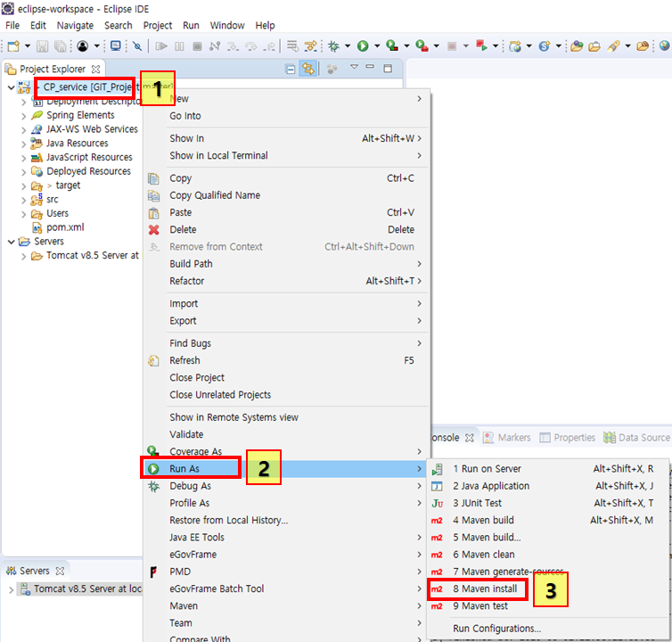The width and height of the screenshot is (672, 642).
Task: Open the Run As submenu
Action: pyautogui.click(x=286, y=469)
